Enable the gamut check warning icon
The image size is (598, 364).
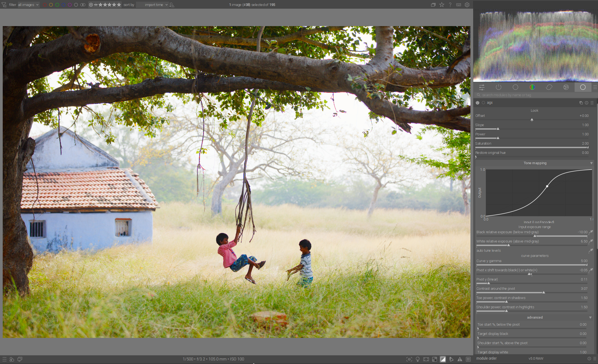[x=460, y=359]
